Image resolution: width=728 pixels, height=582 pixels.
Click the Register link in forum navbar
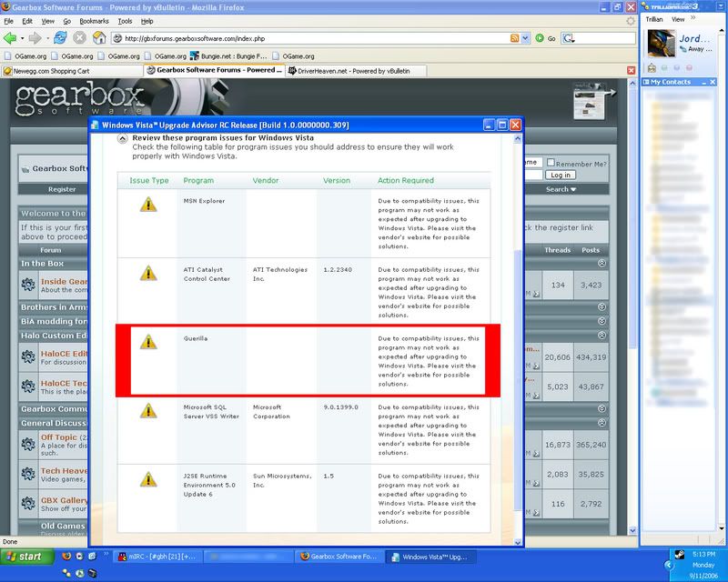pyautogui.click(x=62, y=189)
